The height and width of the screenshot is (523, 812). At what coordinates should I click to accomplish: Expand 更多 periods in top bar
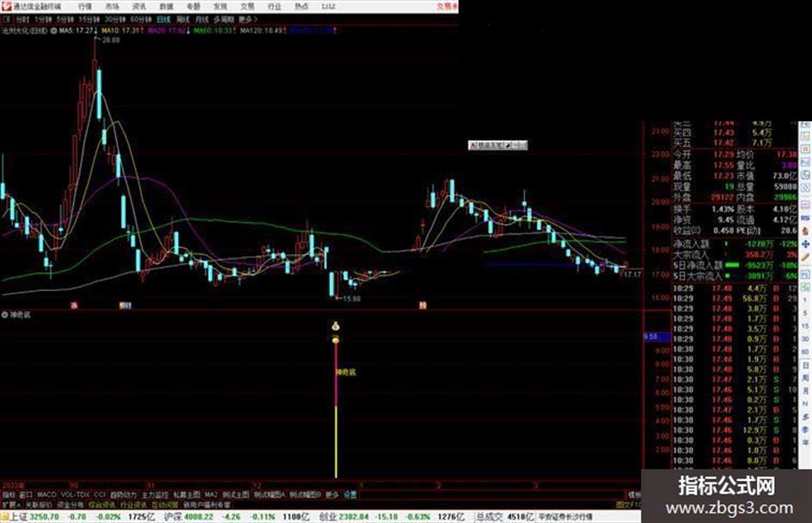[x=247, y=19]
